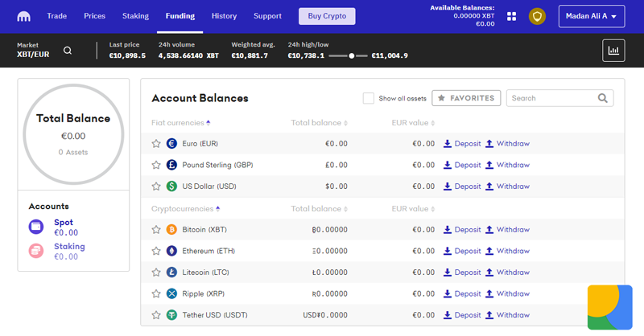The height and width of the screenshot is (336, 644).
Task: Open the chart view icon button
Action: click(613, 51)
